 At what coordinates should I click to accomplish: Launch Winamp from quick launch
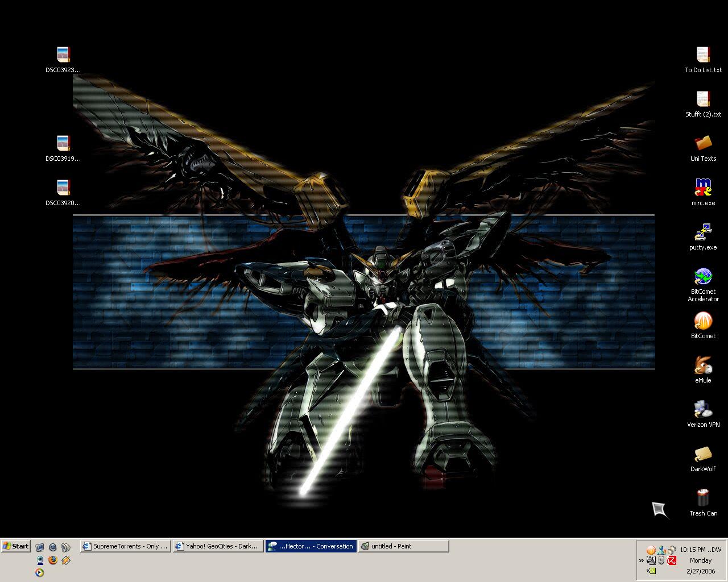[x=66, y=560]
